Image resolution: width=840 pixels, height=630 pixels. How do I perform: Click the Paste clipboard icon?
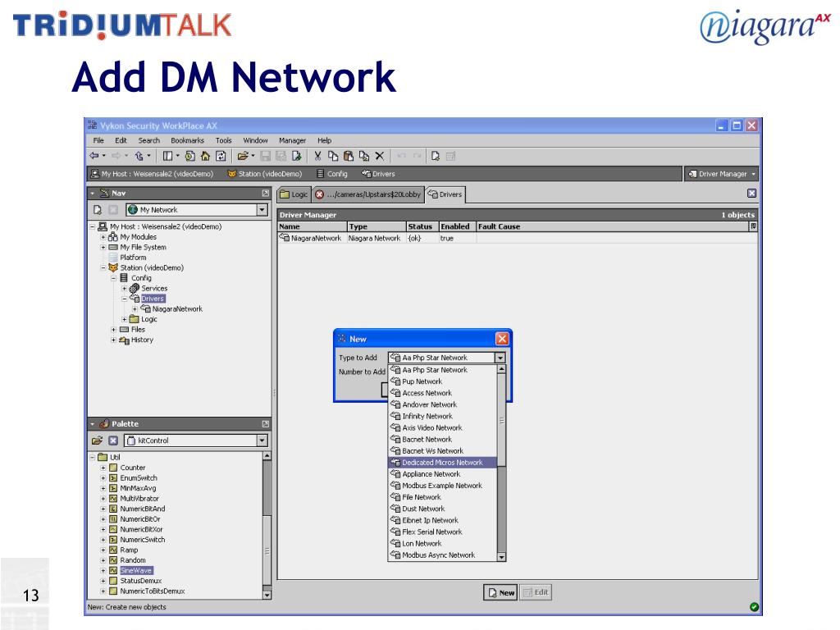tap(348, 156)
